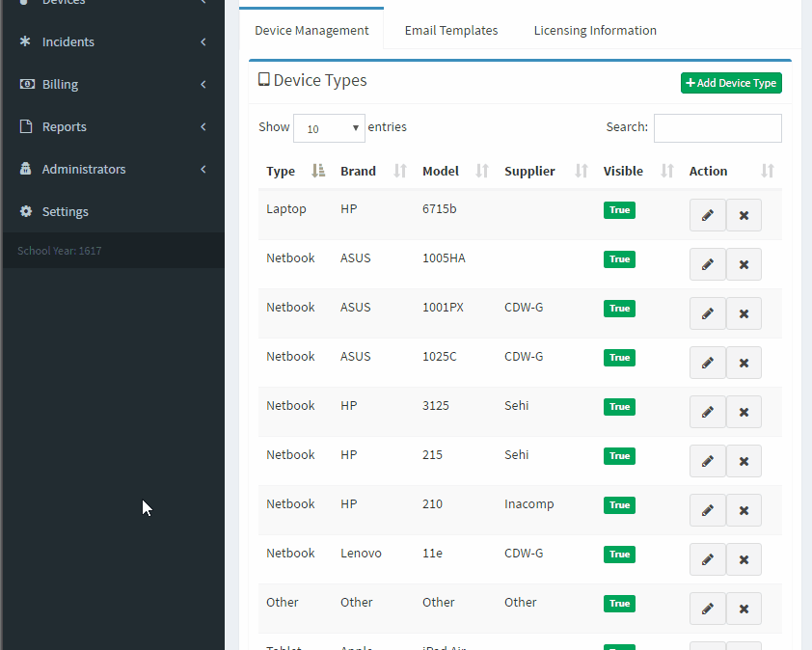Open the entries-per-page dropdown
The height and width of the screenshot is (650, 812).
coord(329,128)
